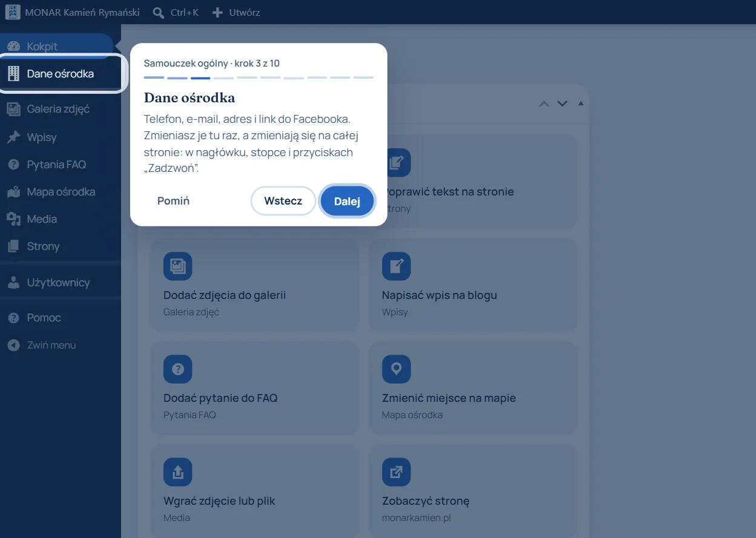Click the Pomoc help icon in sidebar

click(x=13, y=318)
